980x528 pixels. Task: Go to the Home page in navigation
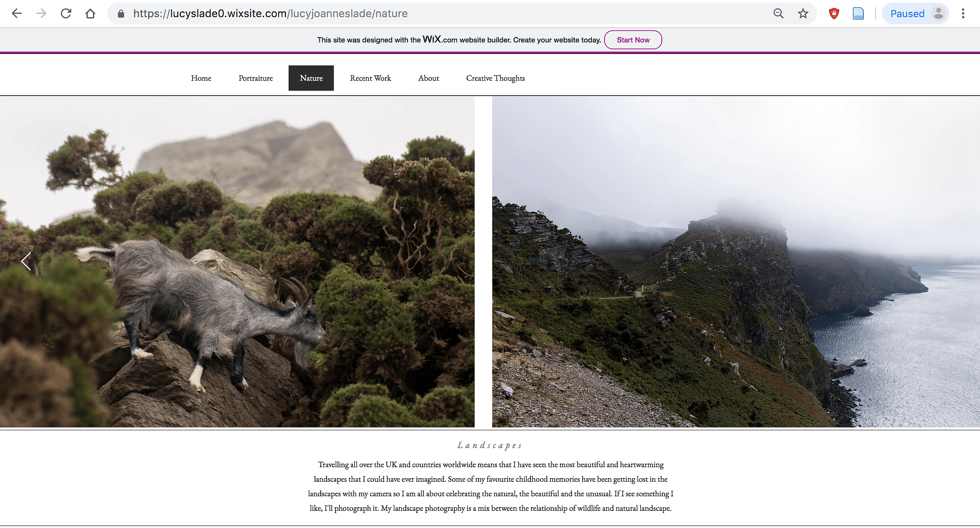click(201, 78)
